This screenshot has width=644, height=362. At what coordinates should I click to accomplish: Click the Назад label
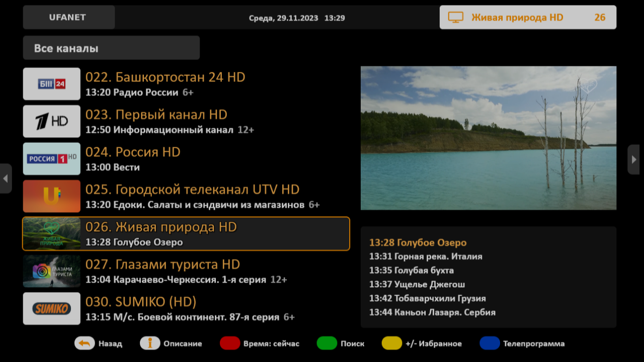pyautogui.click(x=110, y=344)
